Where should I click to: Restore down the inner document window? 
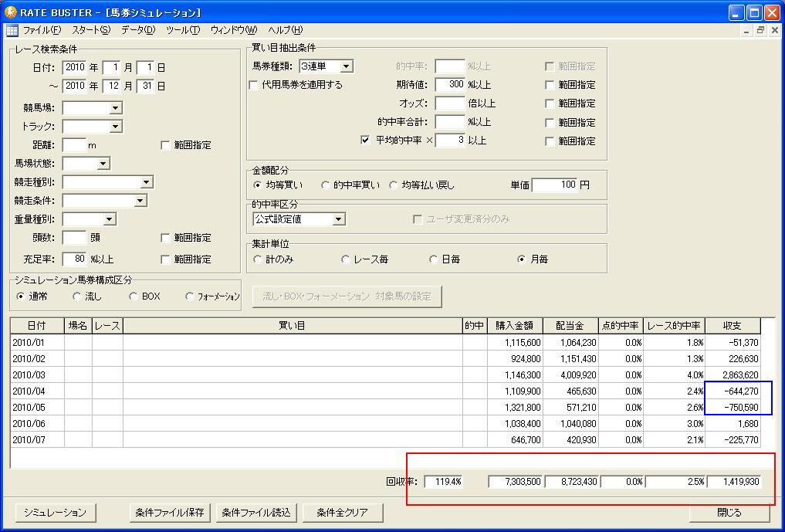click(x=760, y=31)
